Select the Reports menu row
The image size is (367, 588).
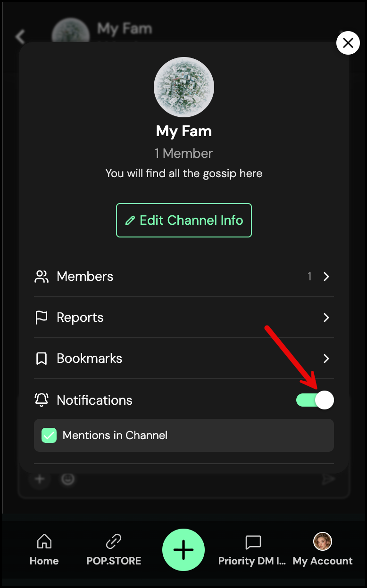[x=183, y=318]
